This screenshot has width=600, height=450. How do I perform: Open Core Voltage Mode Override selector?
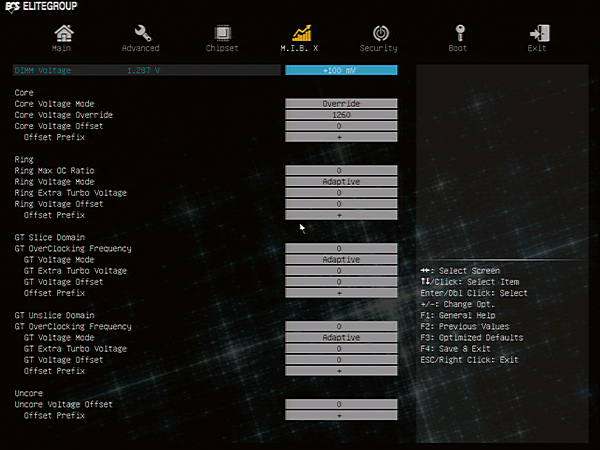point(341,103)
